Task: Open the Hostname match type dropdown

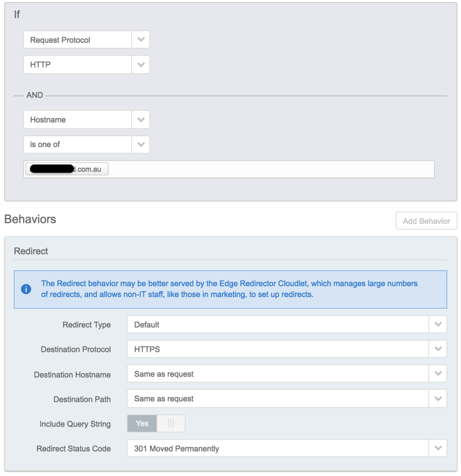Action: click(78, 120)
